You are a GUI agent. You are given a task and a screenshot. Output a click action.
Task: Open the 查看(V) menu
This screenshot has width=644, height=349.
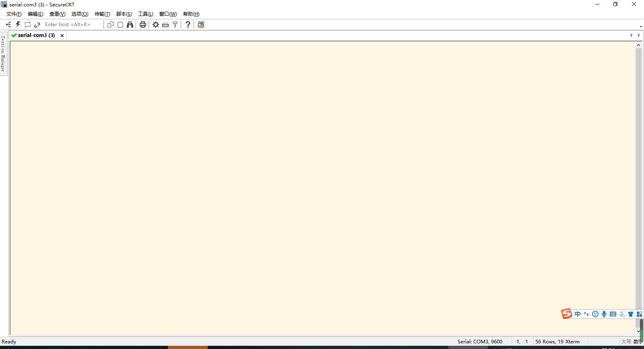[x=57, y=14]
